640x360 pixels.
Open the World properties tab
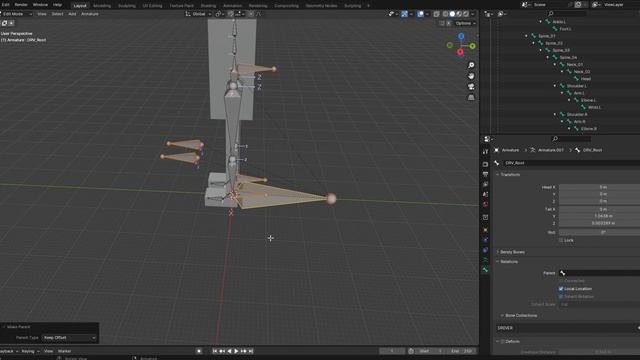tap(485, 204)
